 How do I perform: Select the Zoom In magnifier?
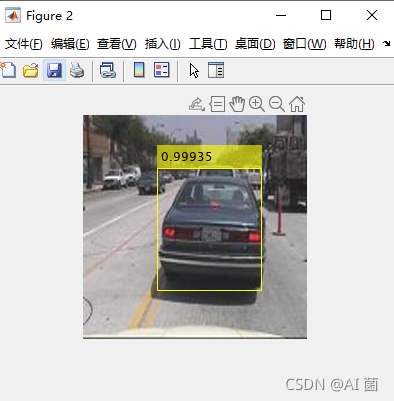pyautogui.click(x=257, y=104)
